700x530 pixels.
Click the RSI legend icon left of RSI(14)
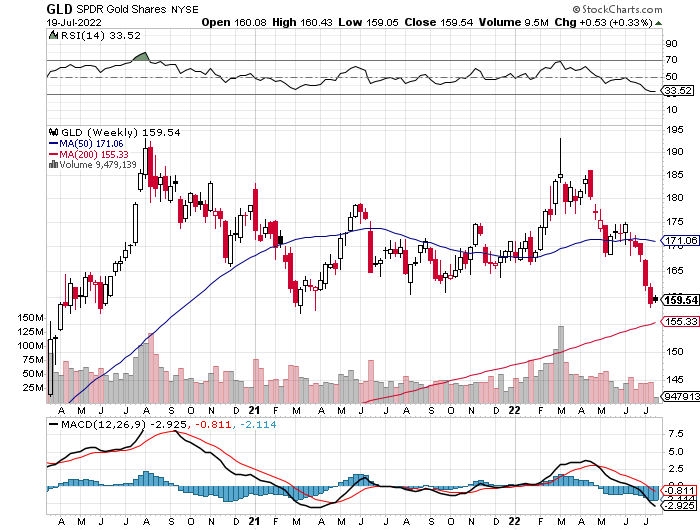coord(53,35)
